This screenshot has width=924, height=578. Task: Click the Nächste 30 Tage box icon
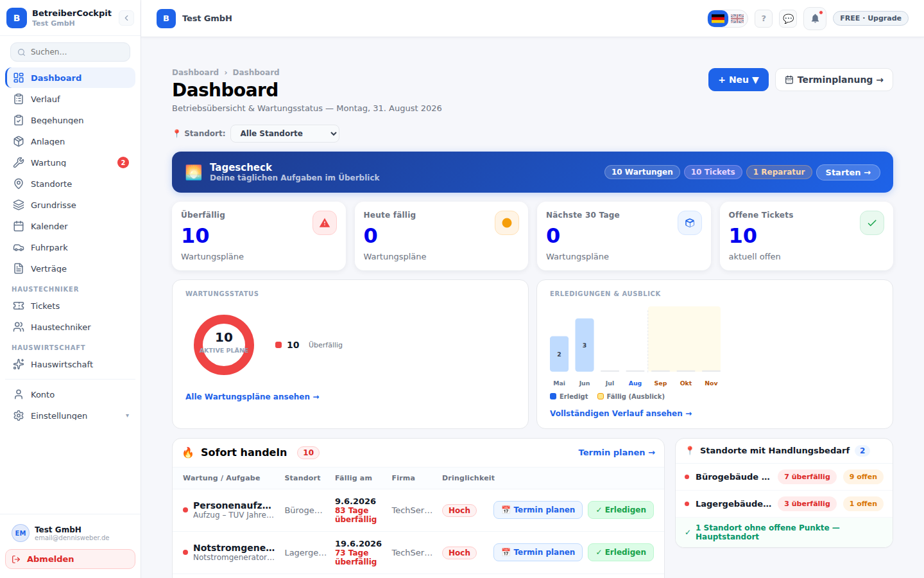[690, 223]
